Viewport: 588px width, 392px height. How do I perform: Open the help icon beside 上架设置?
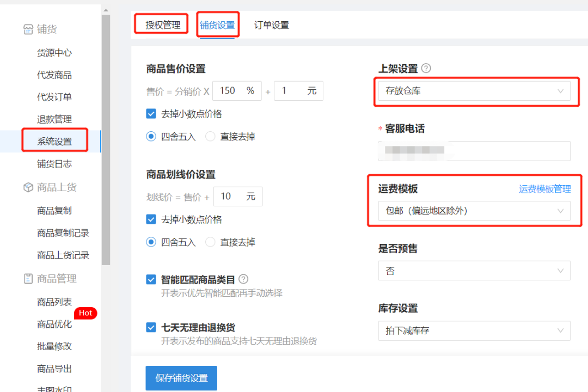click(x=426, y=68)
